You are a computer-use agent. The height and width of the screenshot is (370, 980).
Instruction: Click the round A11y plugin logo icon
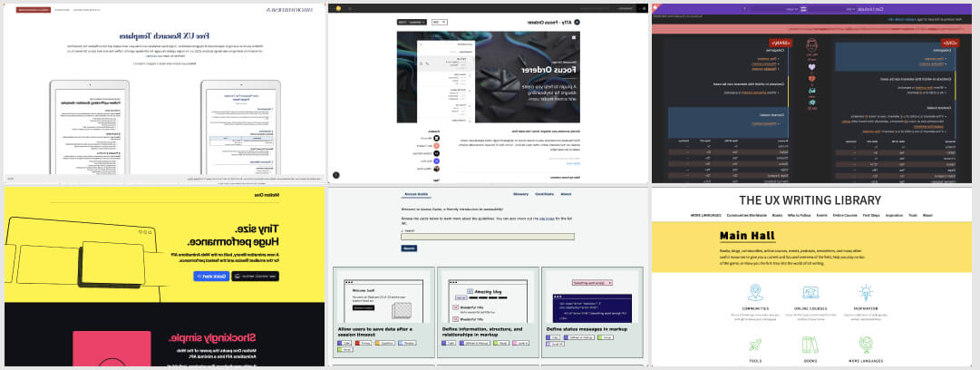576,21
